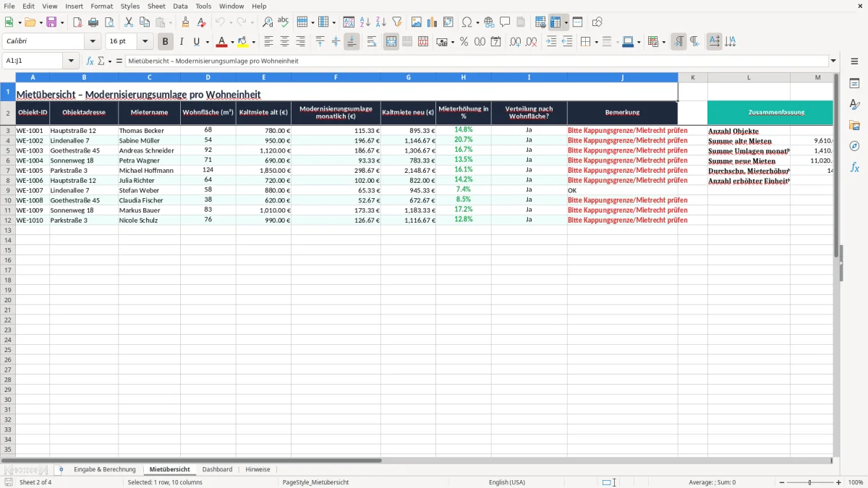Export directly as PDF
This screenshot has width=868, height=488.
pos(77,22)
